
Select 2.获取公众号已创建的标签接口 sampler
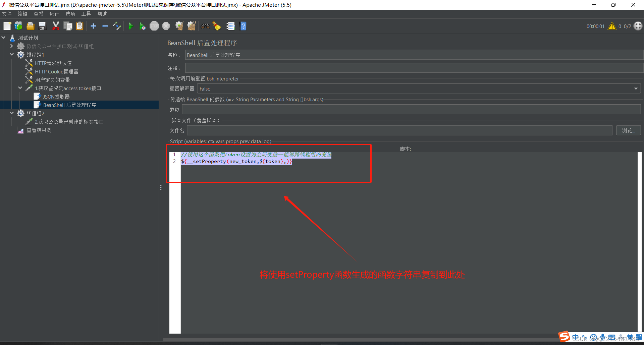click(x=69, y=122)
